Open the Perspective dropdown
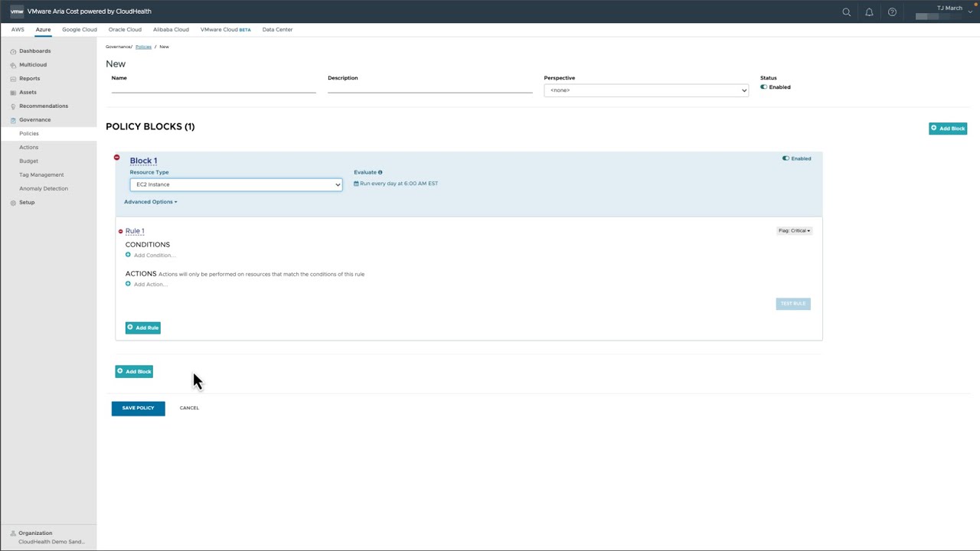 click(646, 90)
